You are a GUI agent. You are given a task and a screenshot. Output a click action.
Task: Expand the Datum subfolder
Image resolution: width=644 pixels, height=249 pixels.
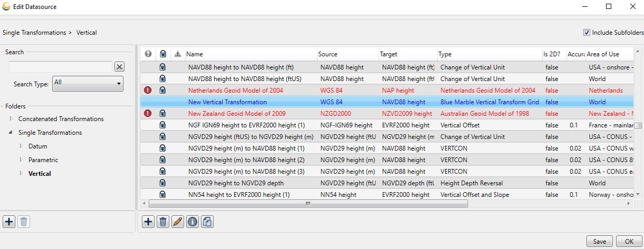[x=21, y=146]
